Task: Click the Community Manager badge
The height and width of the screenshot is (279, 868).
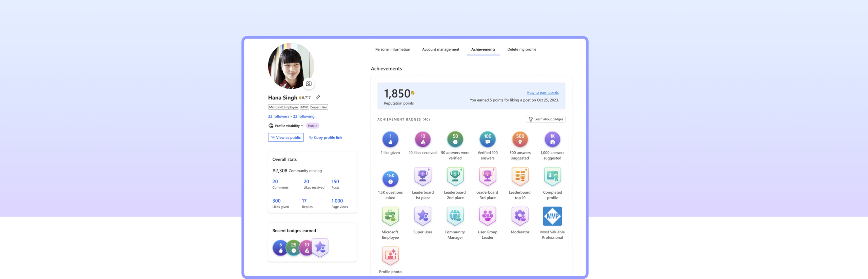Action: pyautogui.click(x=455, y=216)
